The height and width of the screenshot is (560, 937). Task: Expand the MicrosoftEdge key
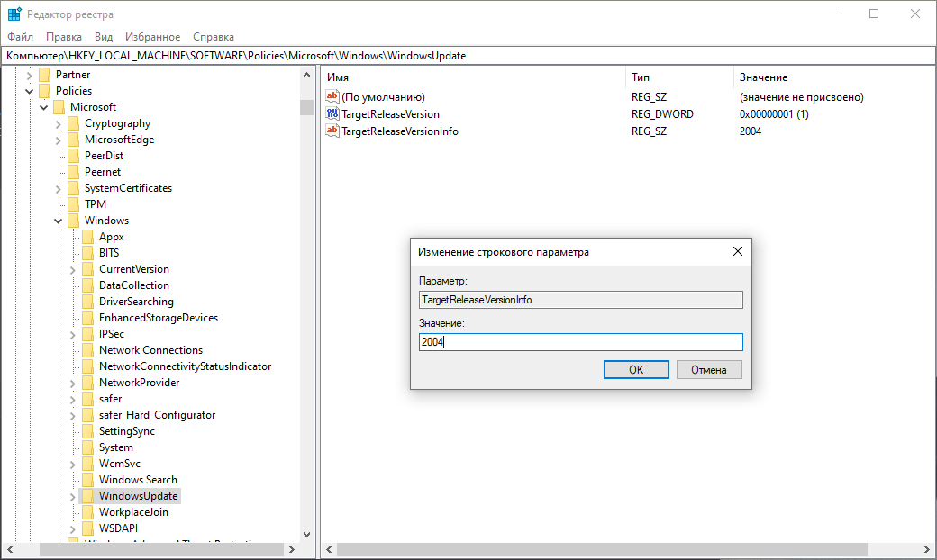tap(58, 140)
